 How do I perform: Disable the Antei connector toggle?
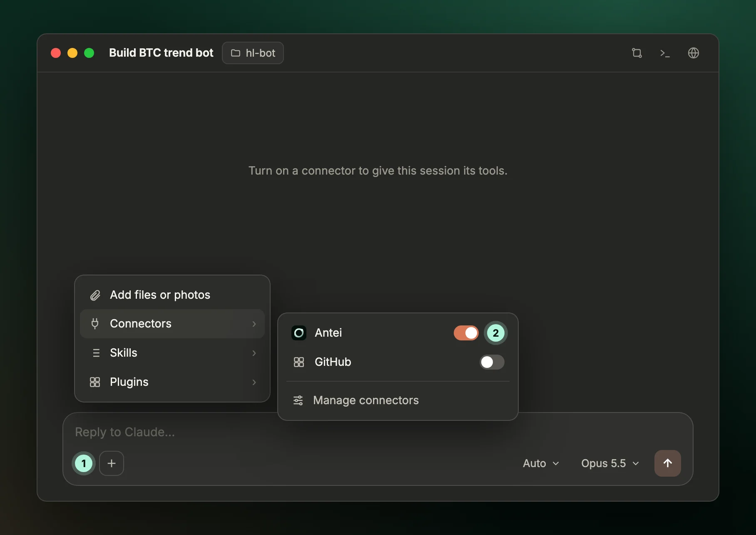click(466, 333)
